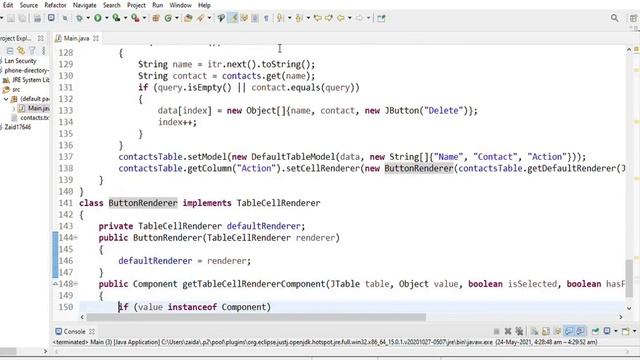640x360 pixels.
Task: Open dropdown next to New Java Class icon
Action: pos(177,18)
